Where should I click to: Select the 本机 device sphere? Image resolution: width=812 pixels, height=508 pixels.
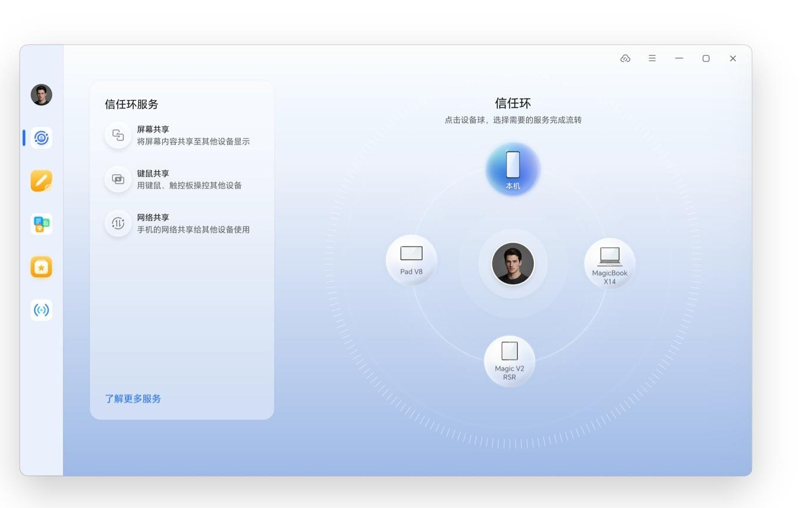[513, 169]
